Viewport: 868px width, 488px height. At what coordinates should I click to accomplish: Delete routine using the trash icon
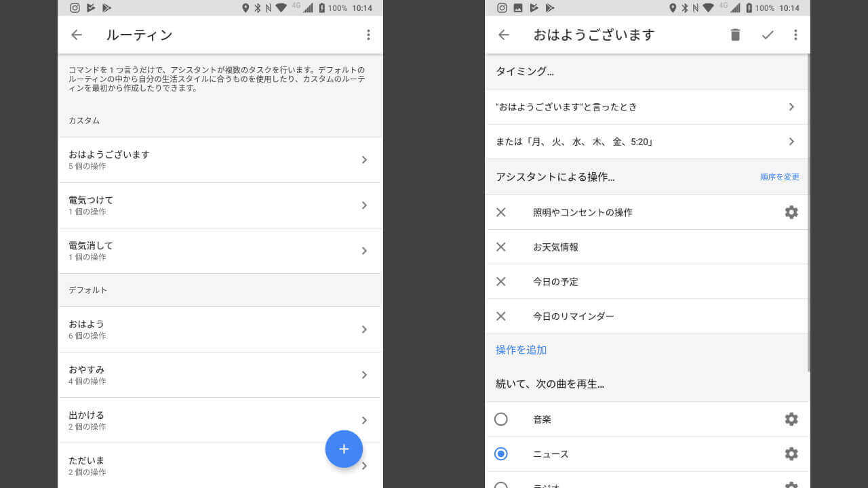tap(735, 35)
